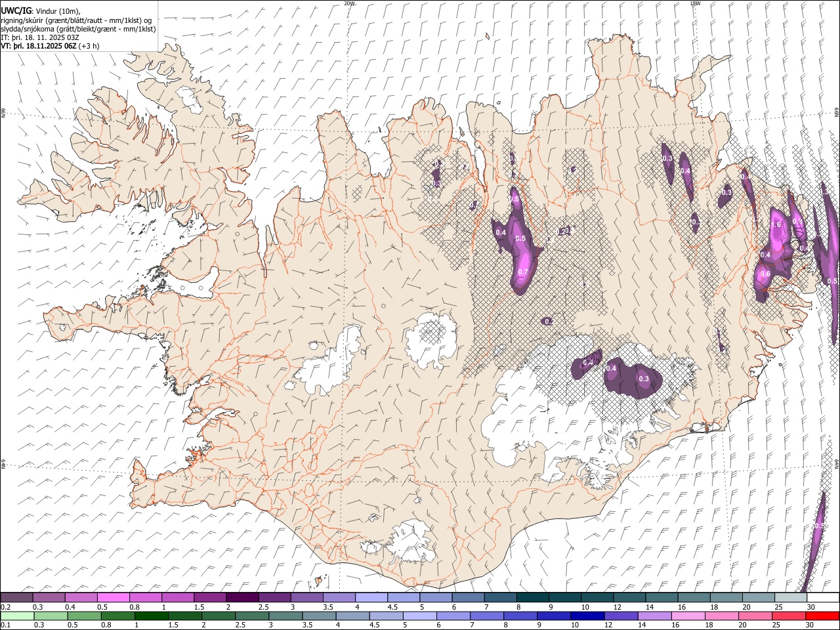Pick the bottom-row swatch for 2–2.5
The image size is (840, 630).
click(x=219, y=616)
